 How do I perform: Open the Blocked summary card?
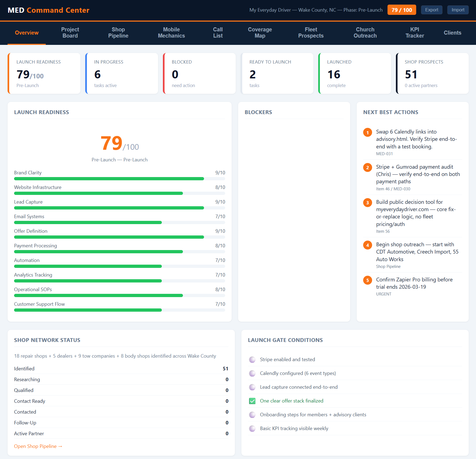(199, 74)
